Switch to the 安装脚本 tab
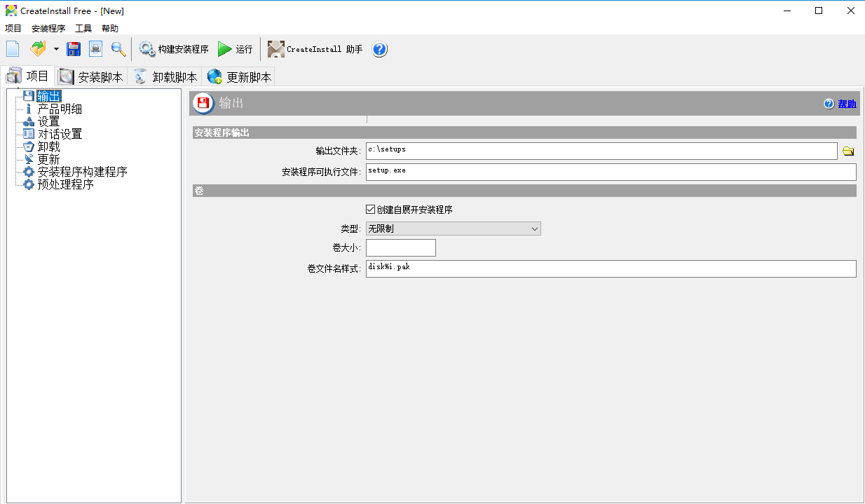Screen dimensions: 865x504 point(91,76)
